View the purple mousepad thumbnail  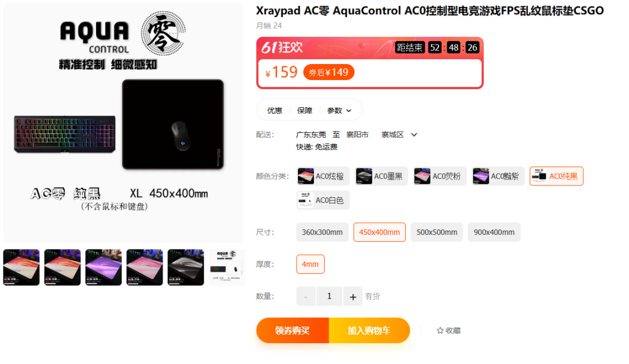click(103, 267)
